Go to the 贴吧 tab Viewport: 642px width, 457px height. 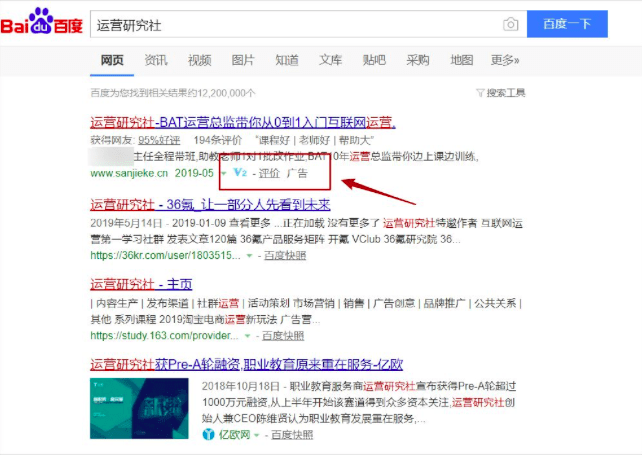[374, 61]
